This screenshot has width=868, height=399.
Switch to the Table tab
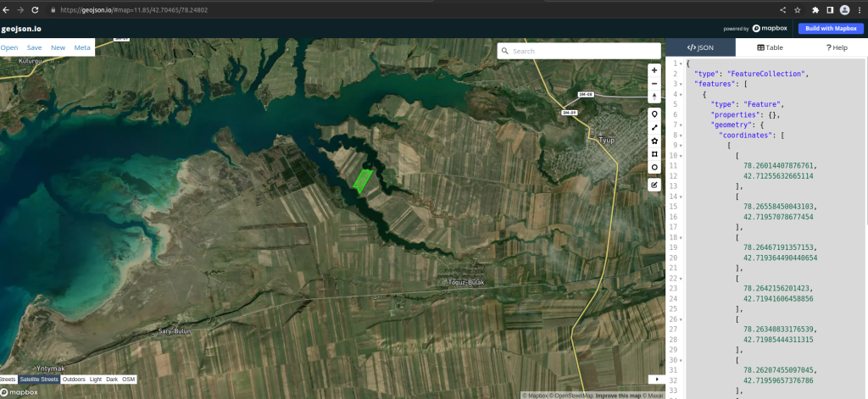pyautogui.click(x=770, y=47)
